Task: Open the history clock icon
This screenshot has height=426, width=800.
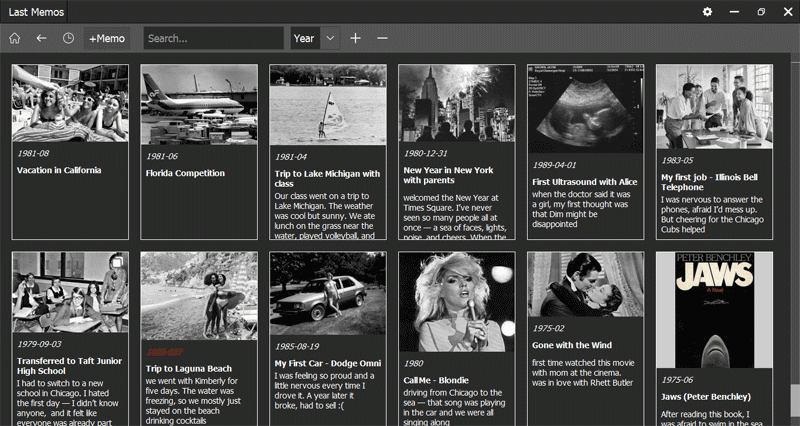Action: [68, 38]
